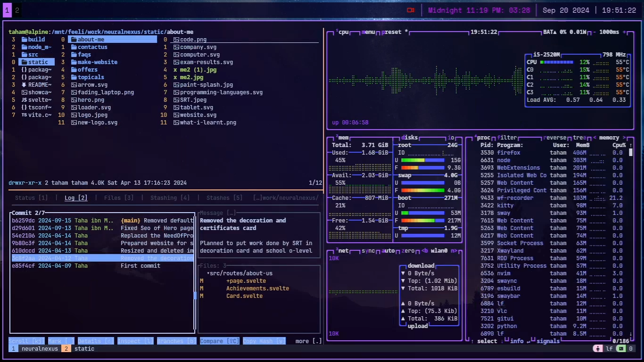The width and height of the screenshot is (644, 362).
Task: Click the topicals folder icon
Action: tap(74, 77)
